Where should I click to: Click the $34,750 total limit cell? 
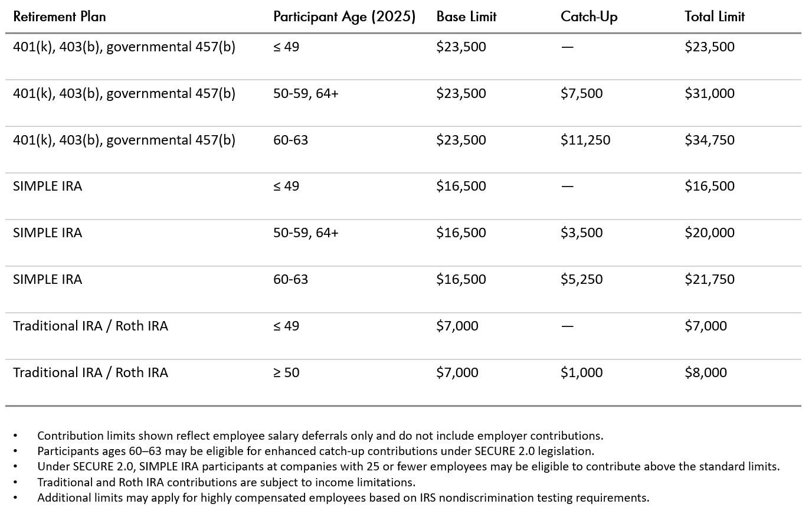click(x=709, y=140)
